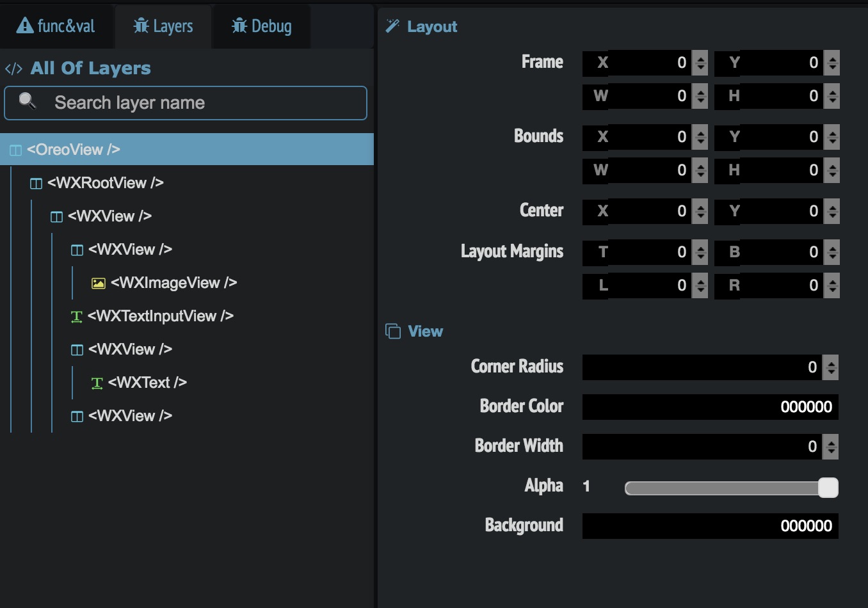
Task: Select the last WXView tree item
Action: 130,416
